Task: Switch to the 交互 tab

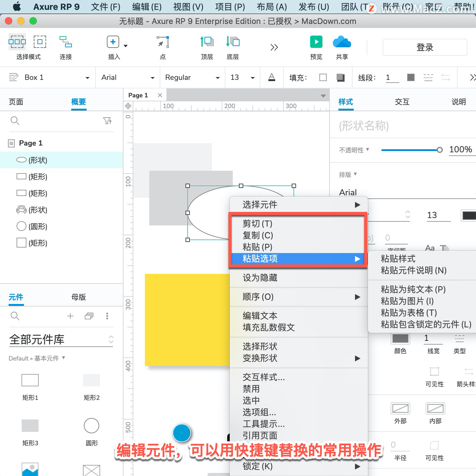Action: coord(402,102)
